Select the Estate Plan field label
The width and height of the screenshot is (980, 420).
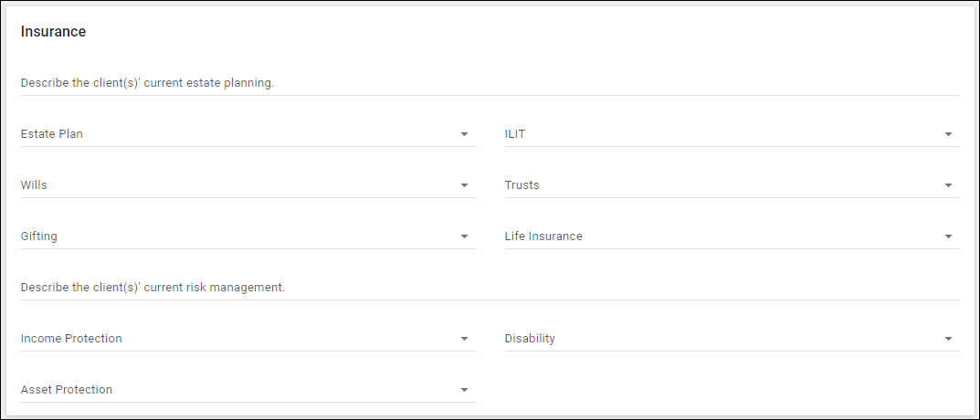pos(52,134)
